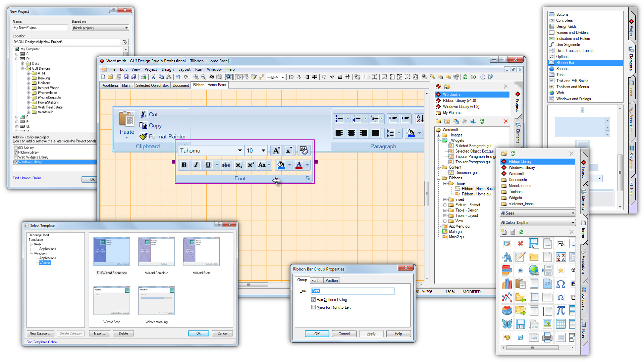Click the text highlight color bucket swatch

[281, 165]
